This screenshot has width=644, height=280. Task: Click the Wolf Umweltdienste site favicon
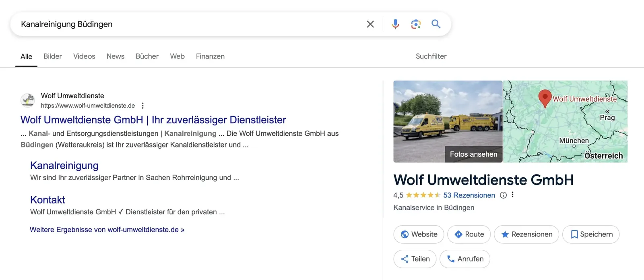pyautogui.click(x=28, y=100)
